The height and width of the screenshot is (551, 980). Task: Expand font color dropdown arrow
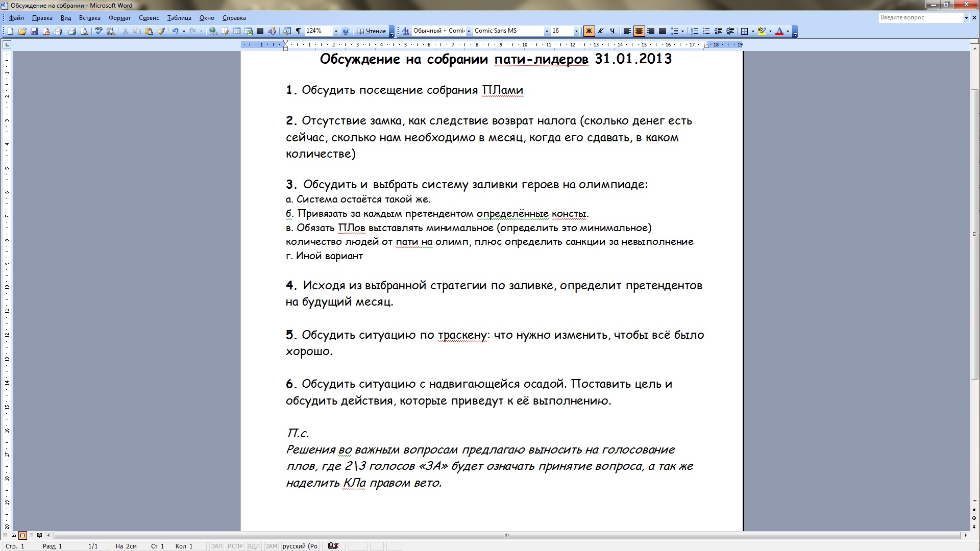(x=788, y=31)
